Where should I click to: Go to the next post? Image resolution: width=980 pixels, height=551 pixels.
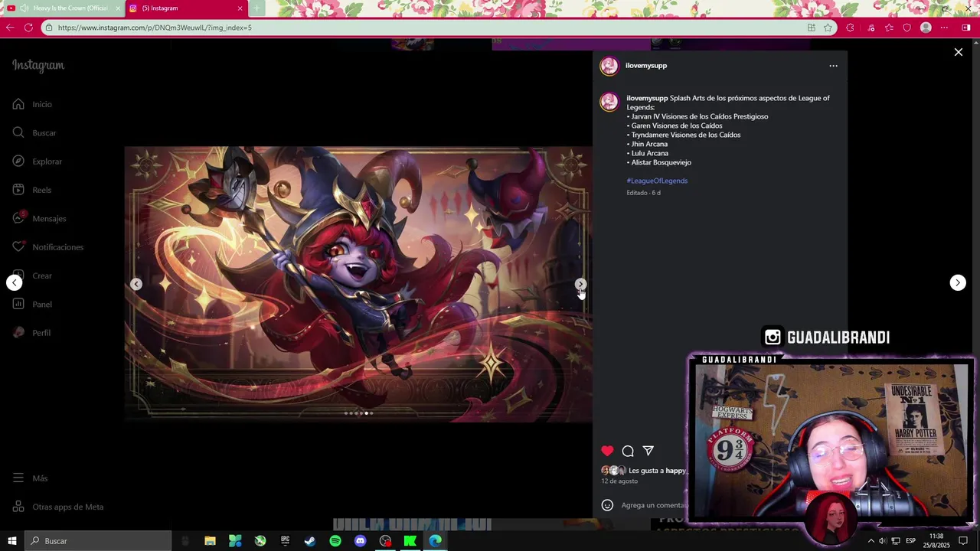957,282
